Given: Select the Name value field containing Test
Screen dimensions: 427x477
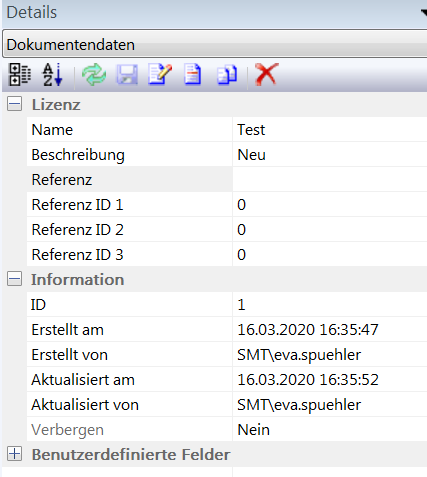Looking at the screenshot, I should [330, 129].
